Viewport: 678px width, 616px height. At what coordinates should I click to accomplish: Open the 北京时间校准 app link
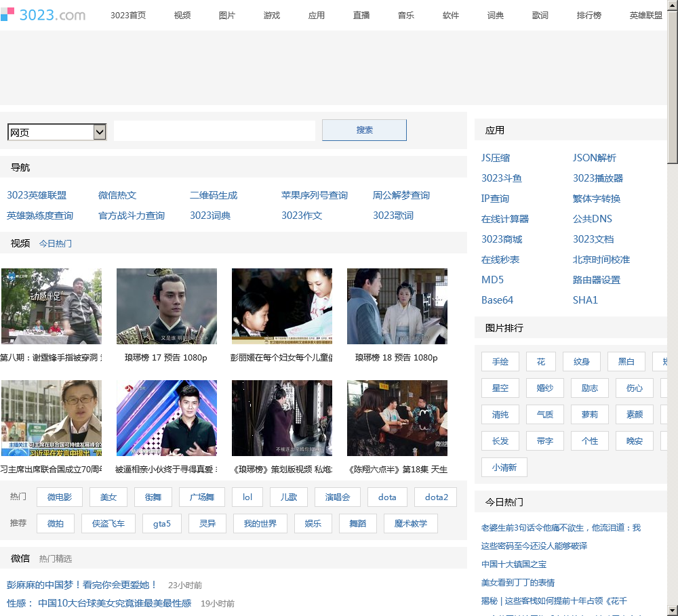pyautogui.click(x=601, y=260)
